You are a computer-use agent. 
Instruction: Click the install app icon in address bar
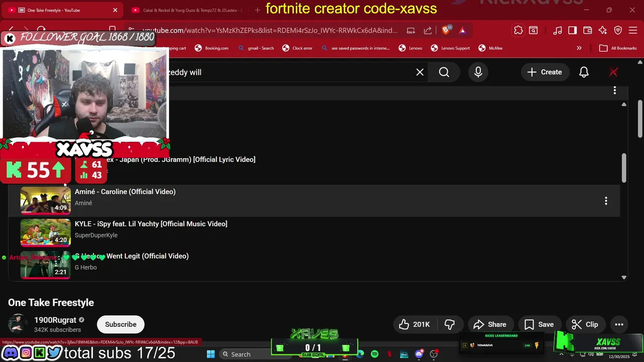click(411, 30)
